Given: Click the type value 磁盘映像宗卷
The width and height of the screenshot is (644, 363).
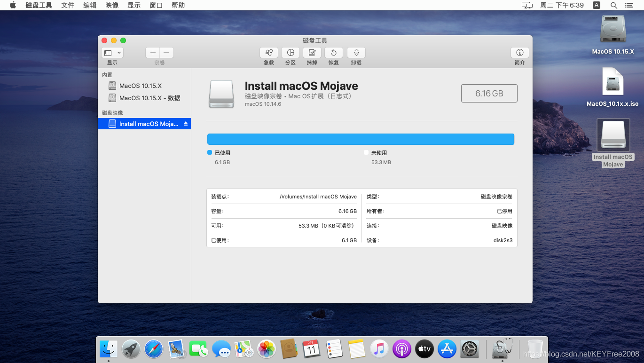Looking at the screenshot, I should point(496,197).
